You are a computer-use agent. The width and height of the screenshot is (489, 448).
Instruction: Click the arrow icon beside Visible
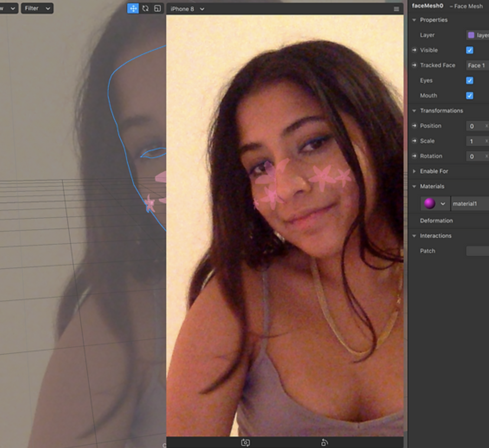click(x=414, y=50)
